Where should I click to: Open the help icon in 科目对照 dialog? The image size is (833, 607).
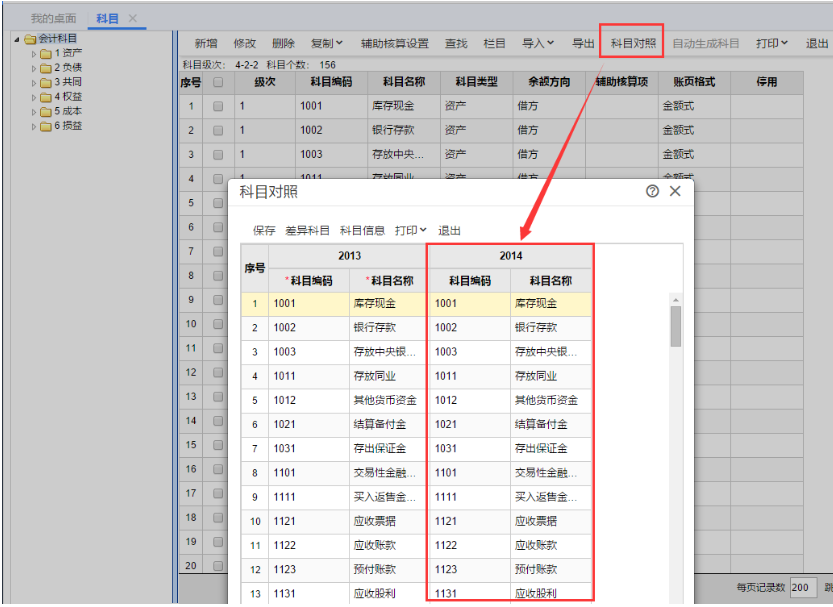pyautogui.click(x=652, y=191)
